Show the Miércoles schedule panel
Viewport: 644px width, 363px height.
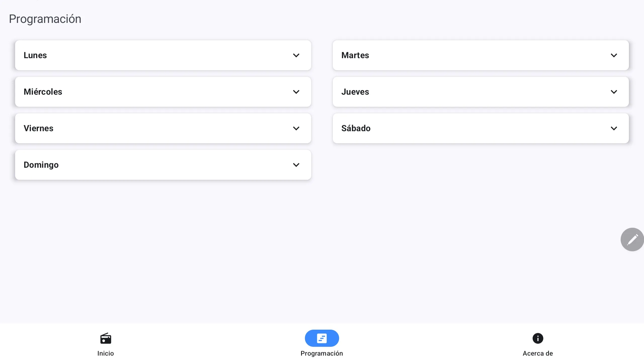click(x=151, y=92)
